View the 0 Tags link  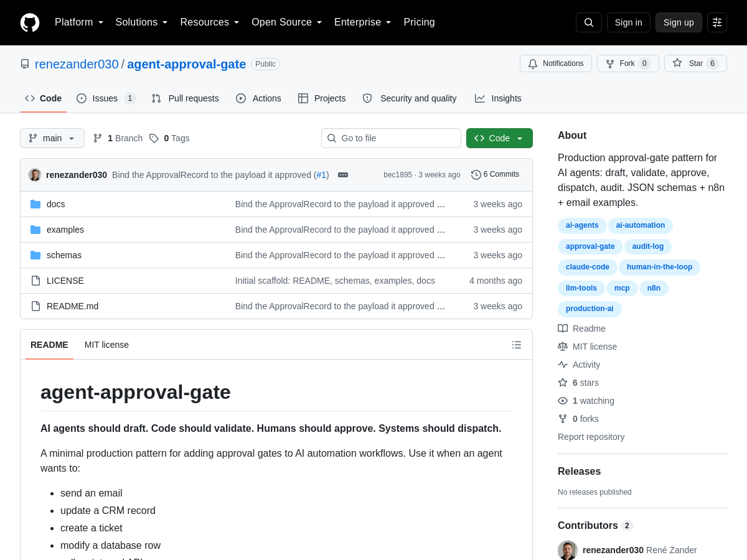169,138
